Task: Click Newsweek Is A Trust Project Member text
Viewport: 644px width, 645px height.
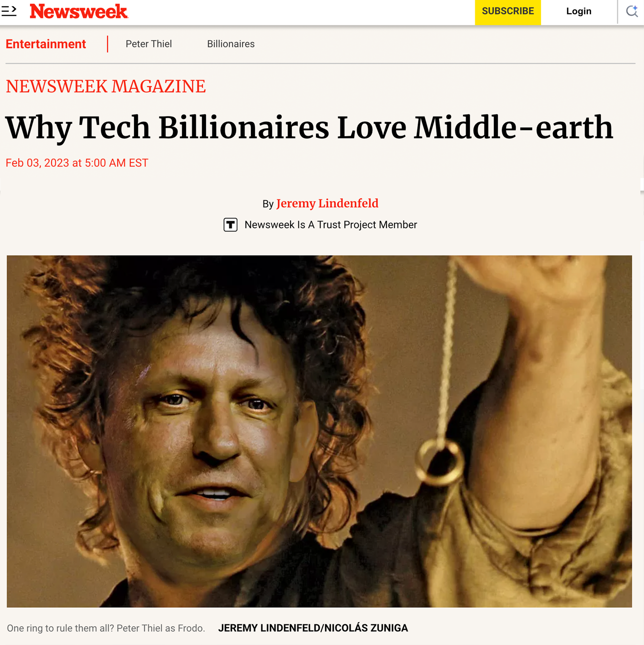Action: pyautogui.click(x=331, y=225)
